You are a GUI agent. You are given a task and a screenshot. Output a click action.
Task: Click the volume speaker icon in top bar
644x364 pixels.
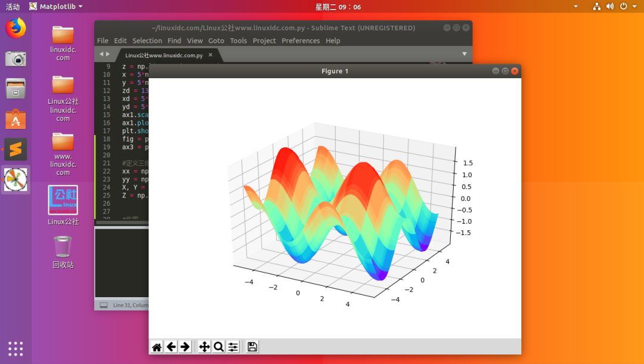click(x=610, y=7)
